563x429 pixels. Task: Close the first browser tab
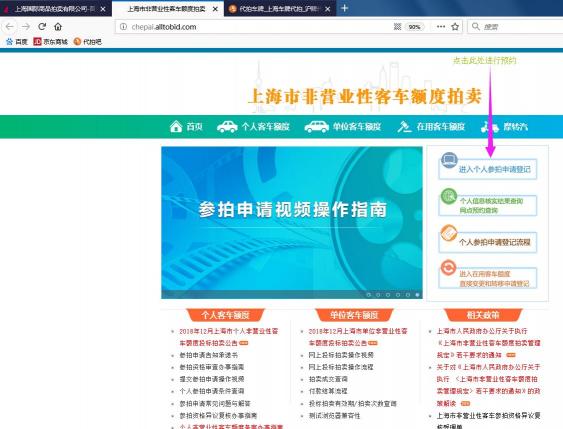[103, 9]
